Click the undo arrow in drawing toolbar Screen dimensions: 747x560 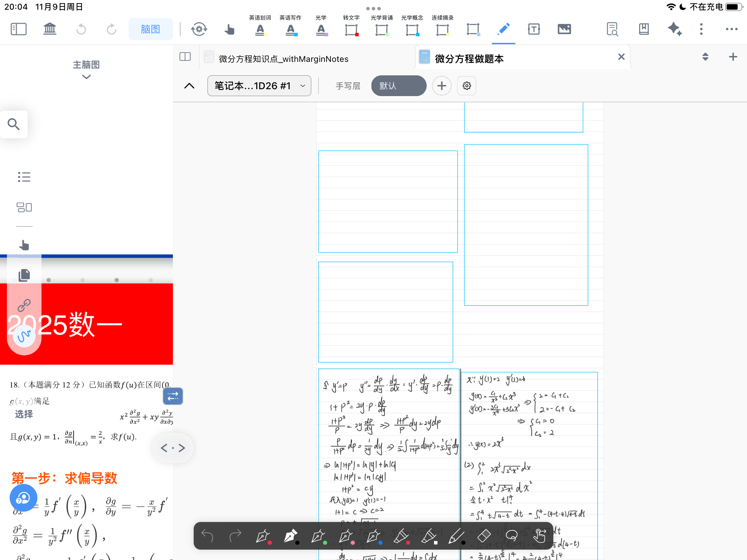[x=207, y=536]
